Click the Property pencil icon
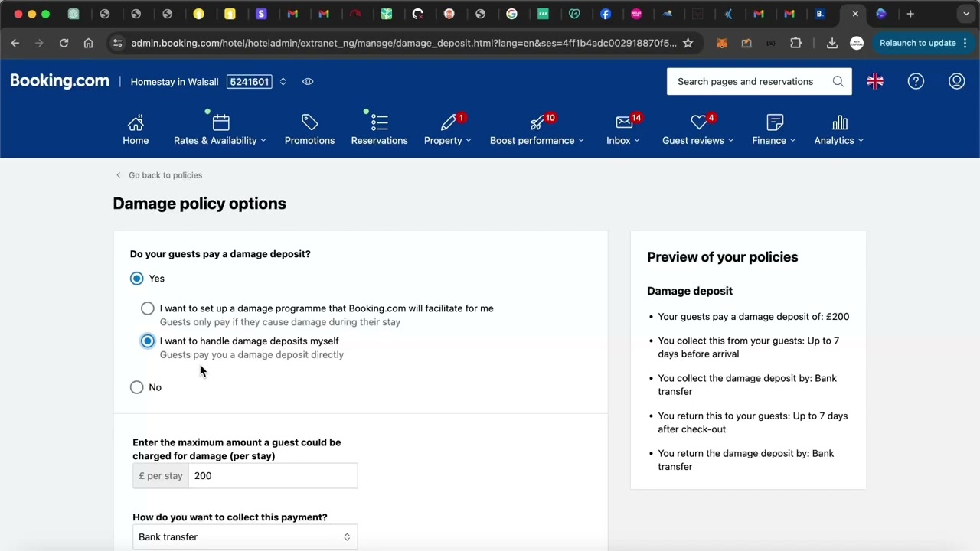The width and height of the screenshot is (980, 551). 448,122
